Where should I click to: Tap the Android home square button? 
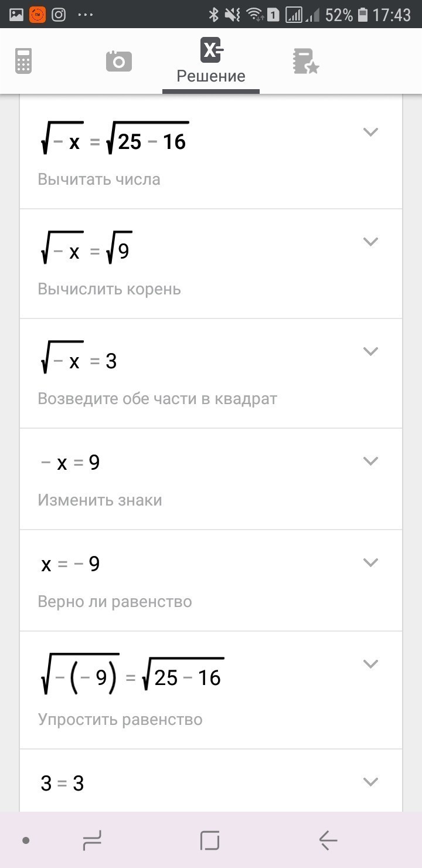click(210, 841)
